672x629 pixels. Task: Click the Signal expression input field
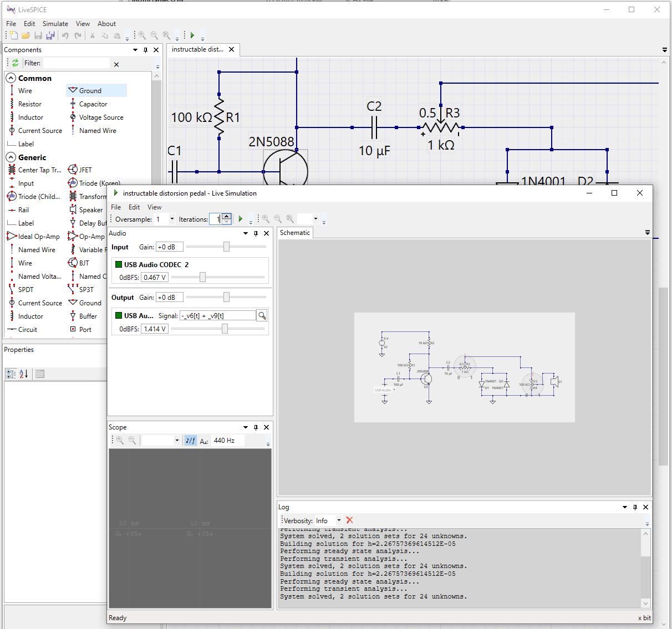(217, 315)
